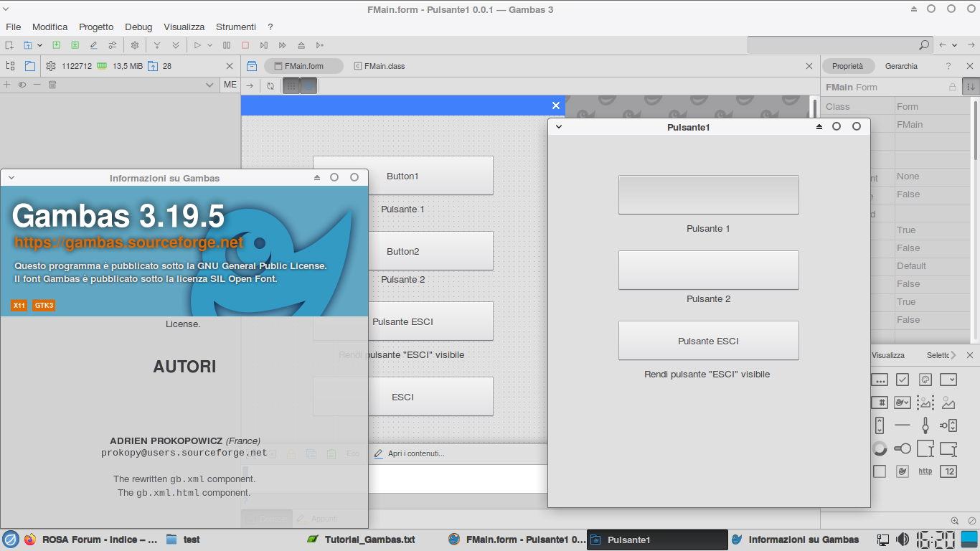Pause the running program
980x551 pixels.
(227, 45)
